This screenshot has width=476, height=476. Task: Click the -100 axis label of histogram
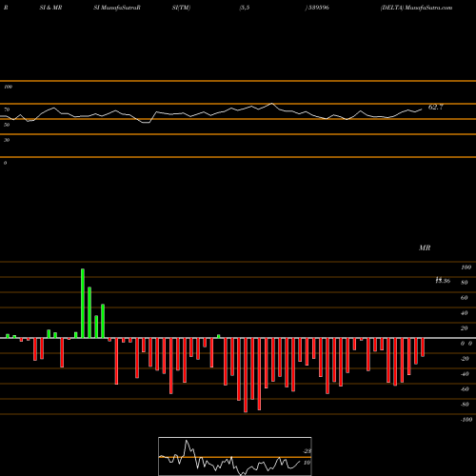[x=466, y=420]
